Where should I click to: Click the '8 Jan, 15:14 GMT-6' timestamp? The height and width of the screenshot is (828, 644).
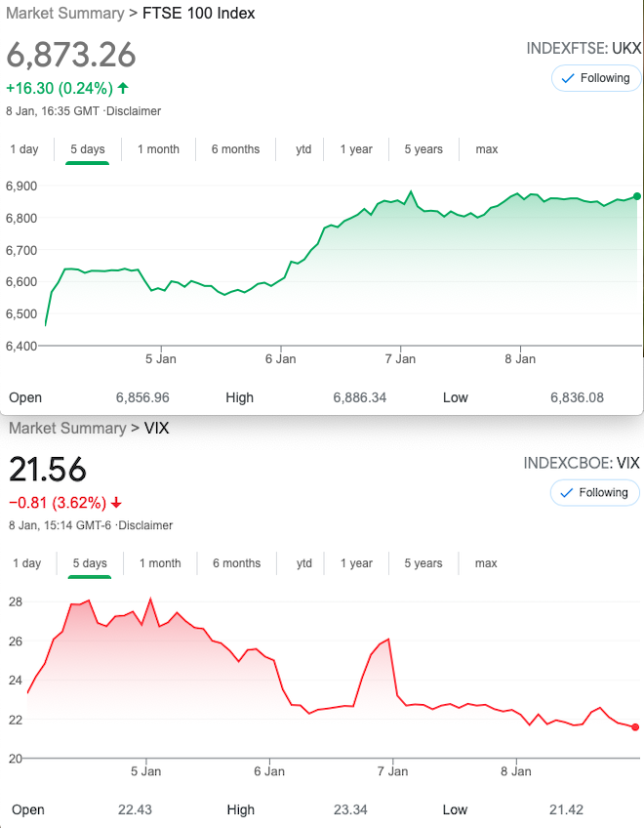point(60,525)
